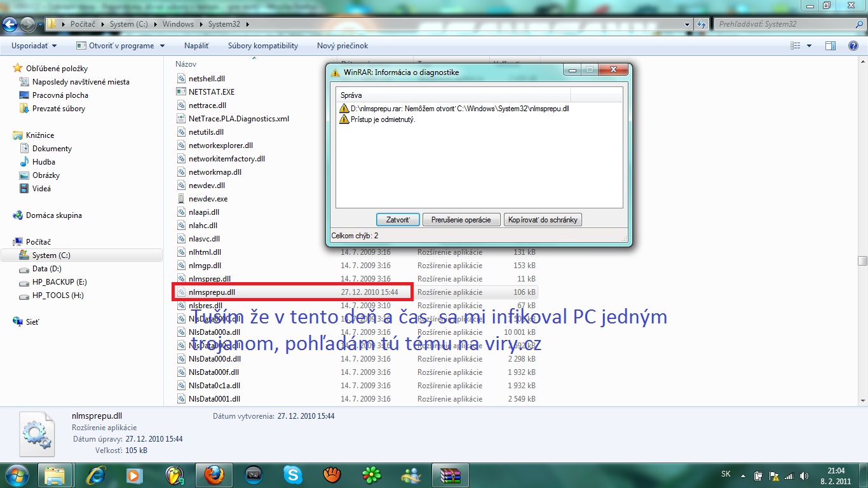
Task: Click the WinRAR taskbar icon
Action: 450,475
